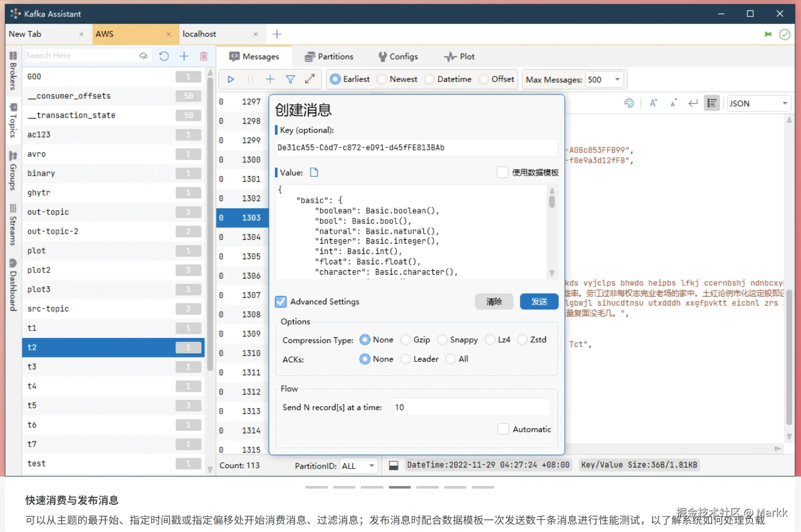Select the src-topic topic

(113, 309)
